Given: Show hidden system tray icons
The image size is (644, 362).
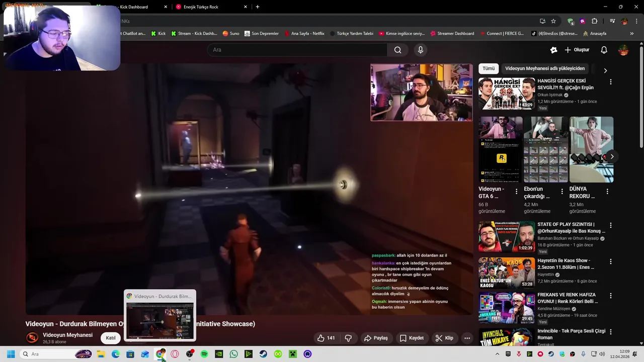Looking at the screenshot, I should click(498, 354).
